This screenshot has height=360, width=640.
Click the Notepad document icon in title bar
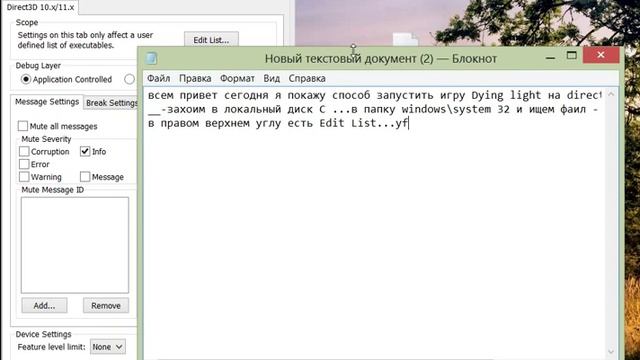click(x=152, y=58)
